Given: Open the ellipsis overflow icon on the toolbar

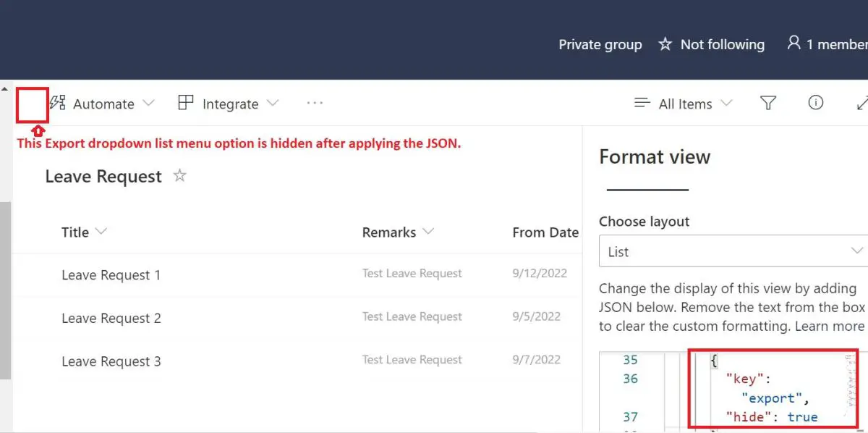Looking at the screenshot, I should click(x=315, y=104).
